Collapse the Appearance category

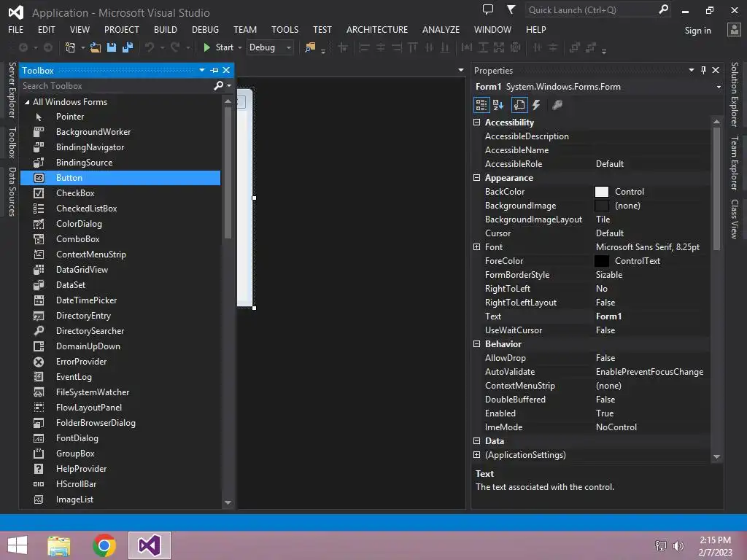pyautogui.click(x=476, y=178)
